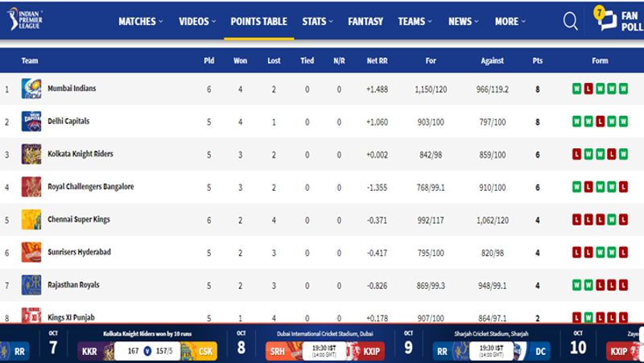
Task: Click the 795/100 For value for Sunrisers
Action: click(431, 253)
